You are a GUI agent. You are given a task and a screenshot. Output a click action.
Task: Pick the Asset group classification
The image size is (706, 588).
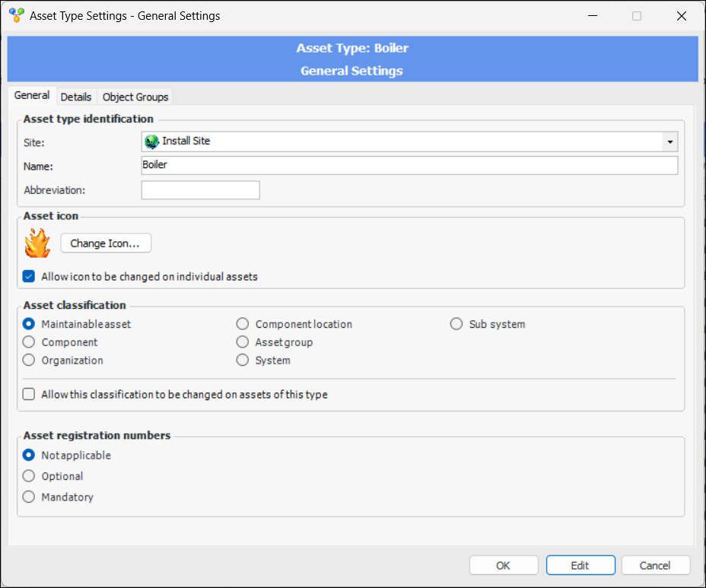pos(243,342)
